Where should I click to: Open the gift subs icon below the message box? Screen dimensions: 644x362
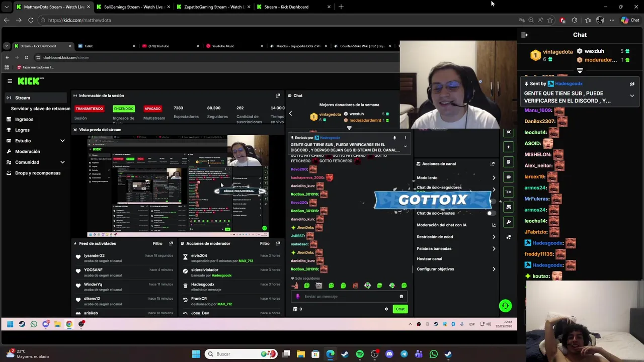(295, 309)
